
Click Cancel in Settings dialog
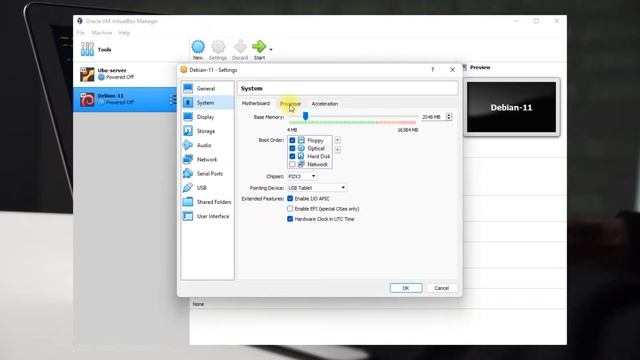point(441,288)
